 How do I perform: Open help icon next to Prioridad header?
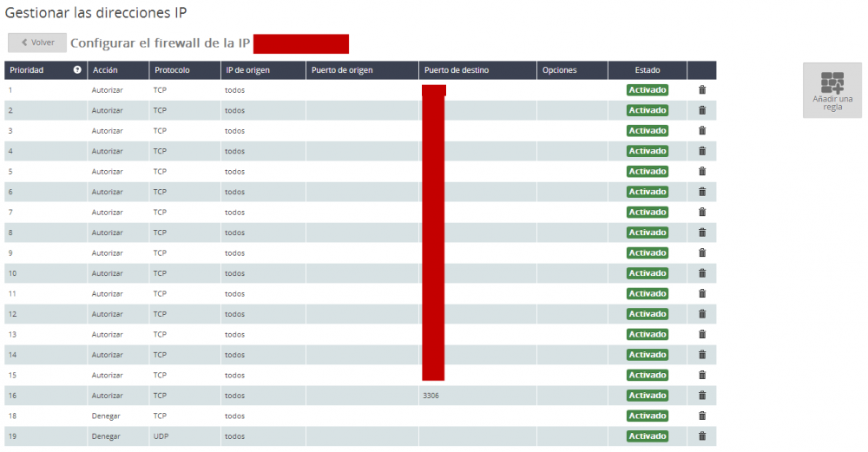[77, 70]
